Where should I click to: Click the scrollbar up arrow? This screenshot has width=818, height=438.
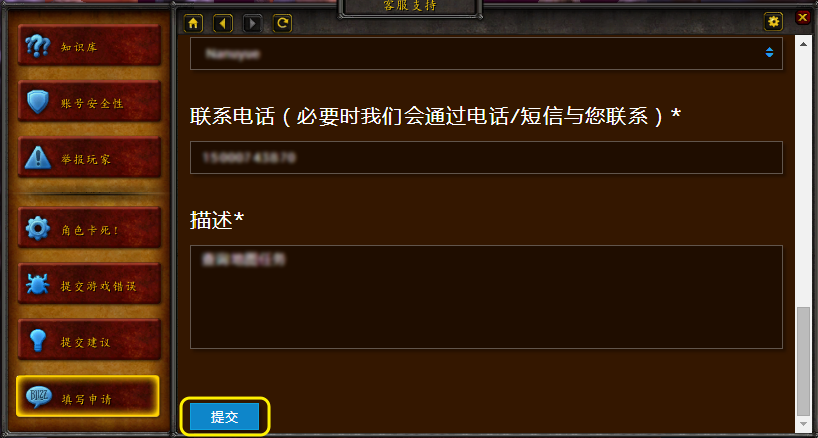[803, 43]
